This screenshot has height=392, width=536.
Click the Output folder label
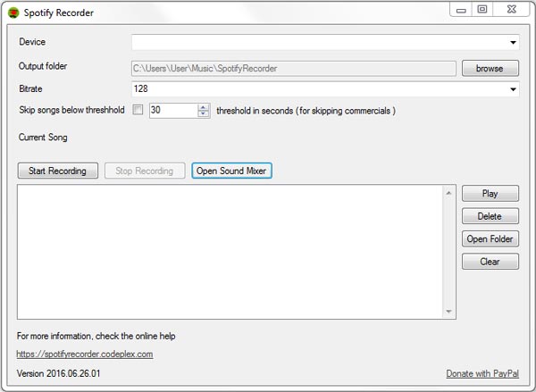click(43, 66)
